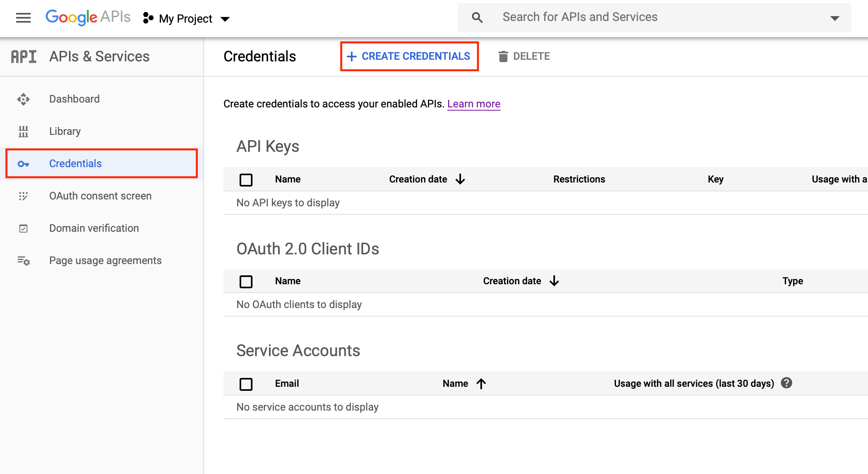Select all Service Accounts checkbox
868x474 pixels.
(x=246, y=384)
